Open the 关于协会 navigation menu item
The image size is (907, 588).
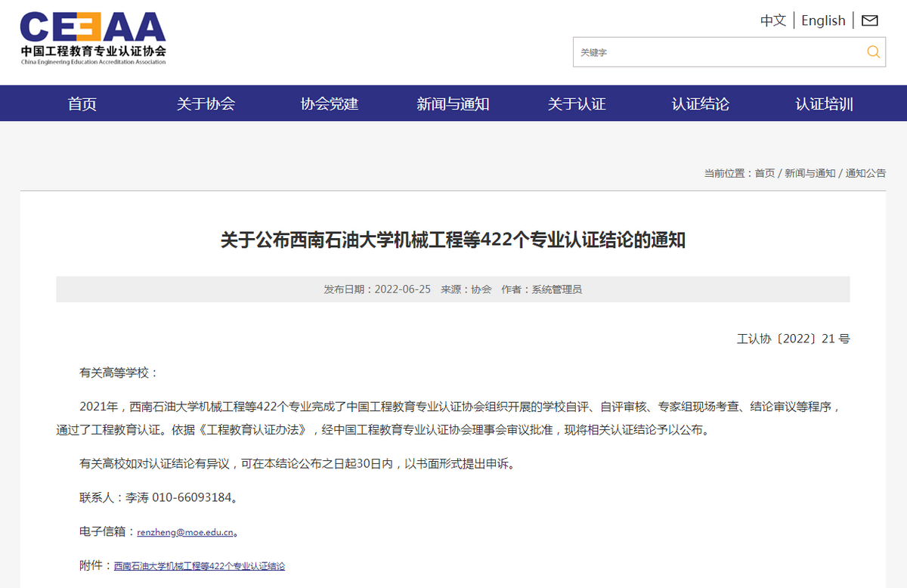[206, 104]
